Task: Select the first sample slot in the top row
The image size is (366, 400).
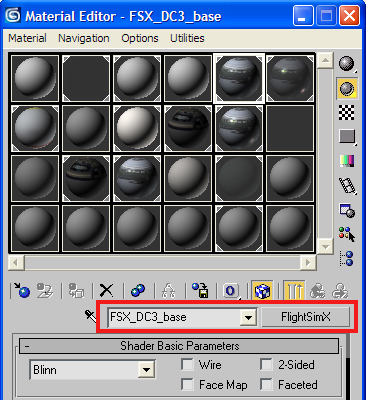Action: pos(35,78)
